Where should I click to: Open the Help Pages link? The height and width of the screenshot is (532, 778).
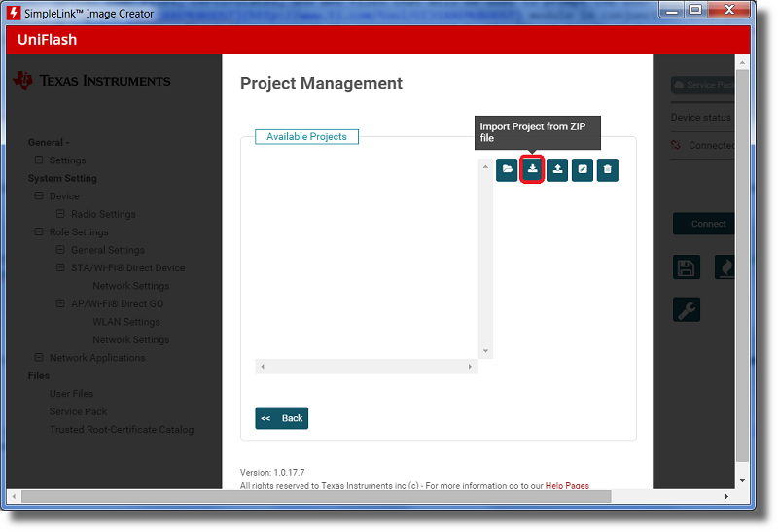[567, 485]
